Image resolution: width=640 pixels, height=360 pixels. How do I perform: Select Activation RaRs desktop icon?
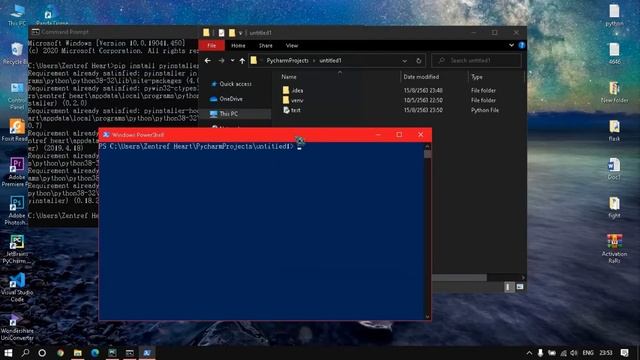(x=614, y=249)
